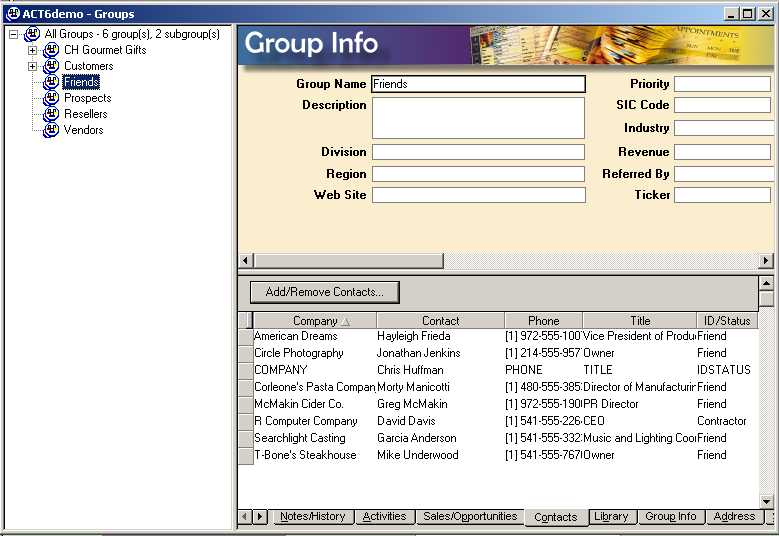Select the Vendors group label

(83, 130)
